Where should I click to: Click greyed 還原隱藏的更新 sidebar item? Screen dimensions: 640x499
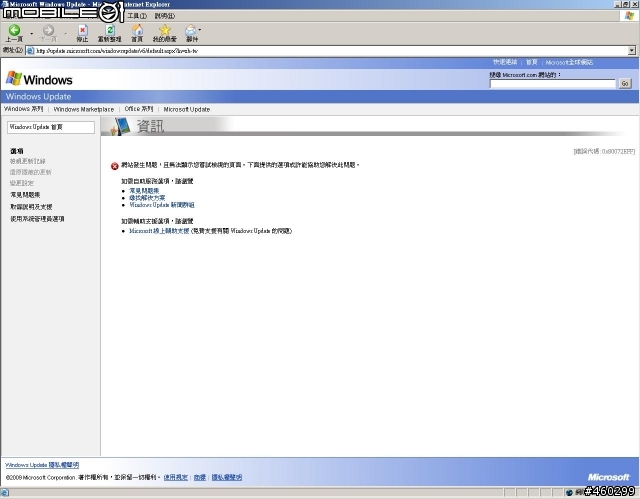[x=31, y=172]
